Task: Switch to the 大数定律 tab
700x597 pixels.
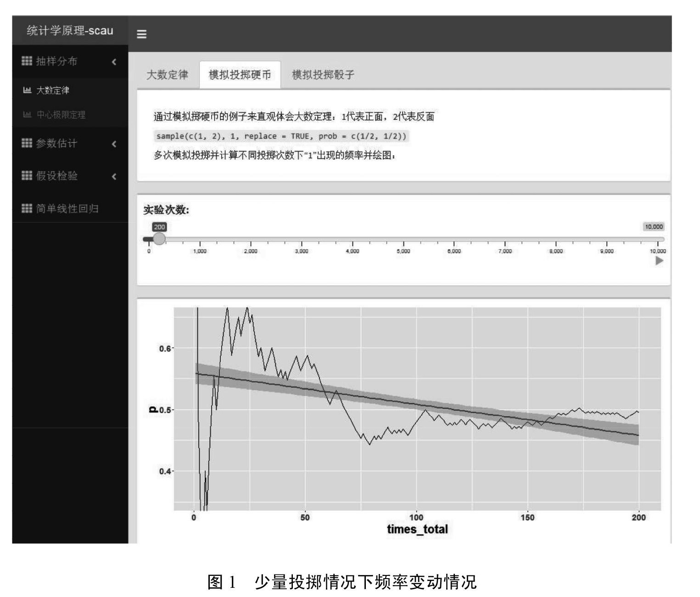Action: [167, 75]
